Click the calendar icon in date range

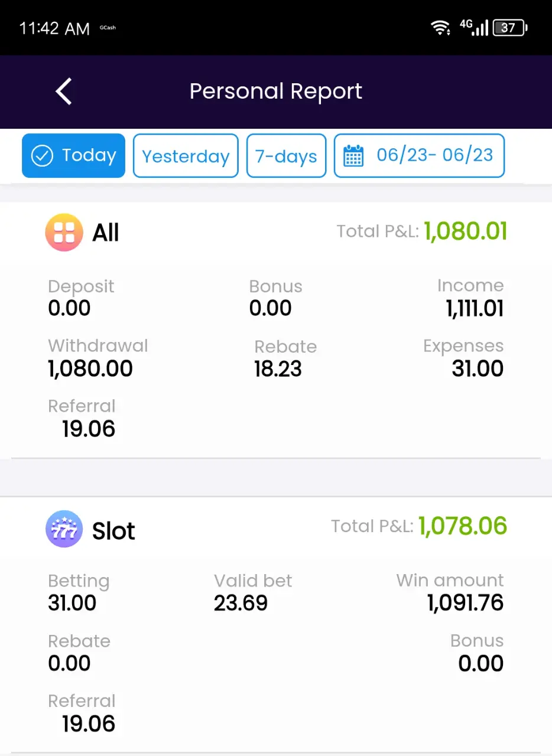pyautogui.click(x=353, y=157)
